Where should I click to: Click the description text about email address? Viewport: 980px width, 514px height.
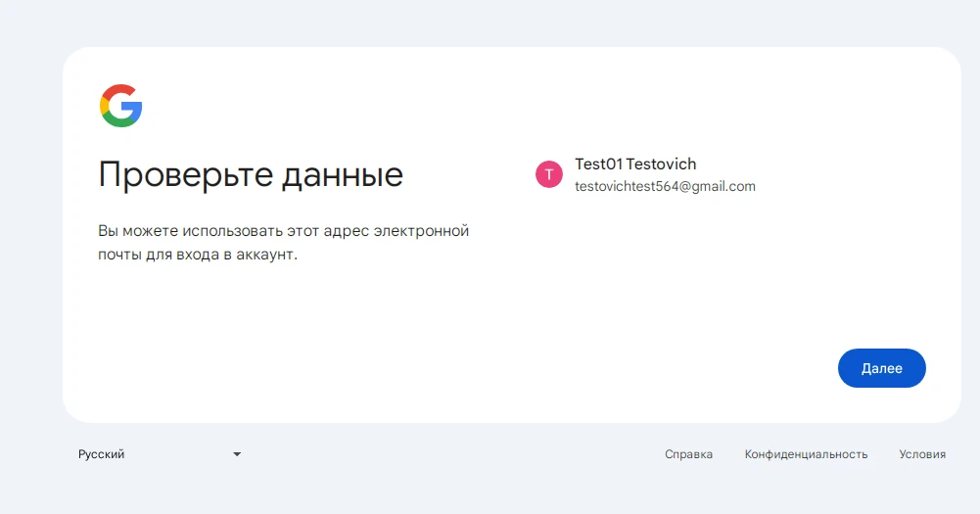[283, 243]
